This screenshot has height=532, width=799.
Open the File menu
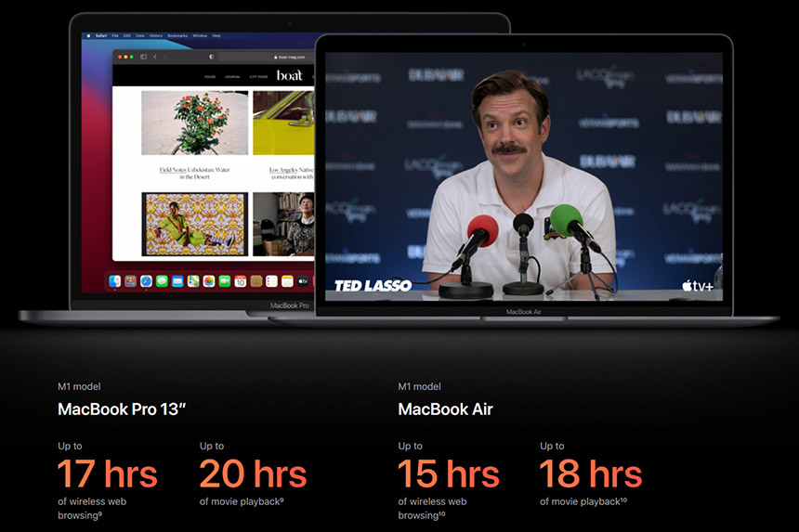[115, 36]
